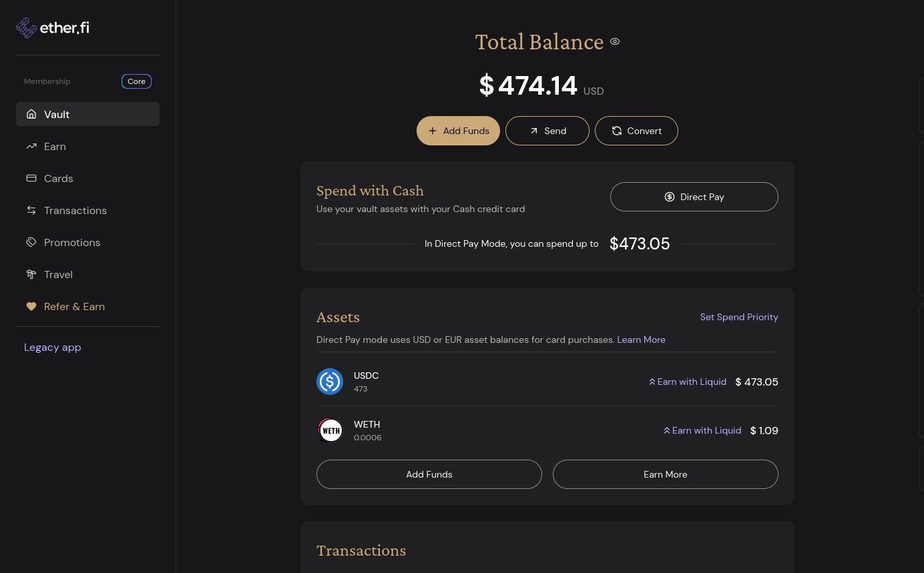This screenshot has height=573, width=924.
Task: Click the refresh icon on Convert button
Action: [x=617, y=131]
